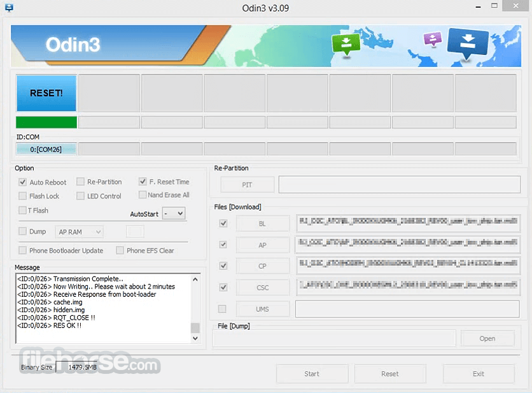532x393 pixels.
Task: Enable Phone EFS Clear checkbox
Action: (x=120, y=250)
